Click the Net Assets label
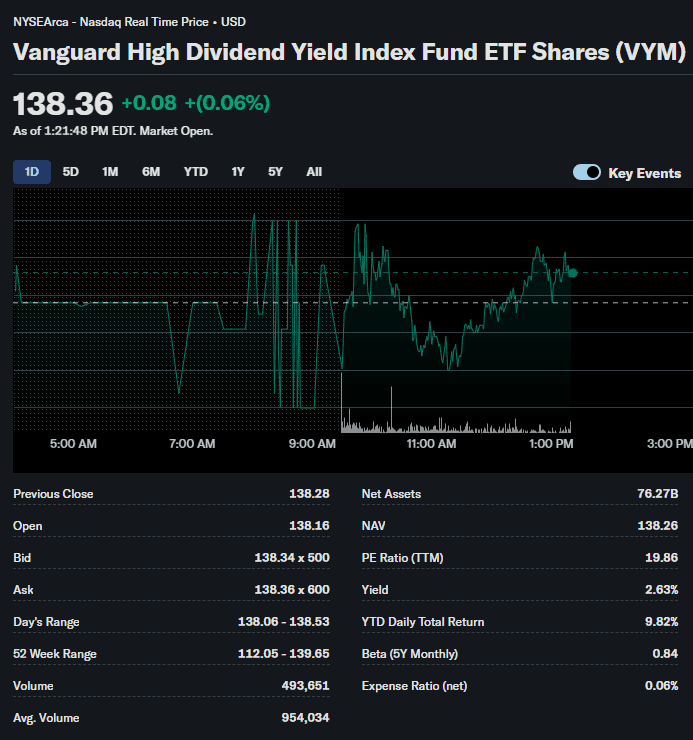Viewport: 693px width, 740px height. [x=391, y=494]
